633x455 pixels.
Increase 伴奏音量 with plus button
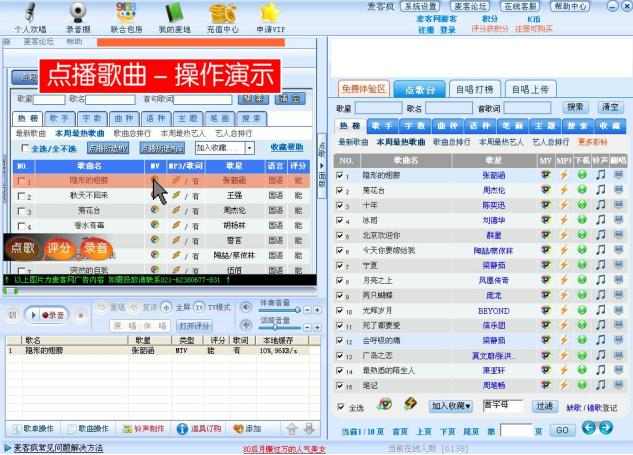pos(317,310)
